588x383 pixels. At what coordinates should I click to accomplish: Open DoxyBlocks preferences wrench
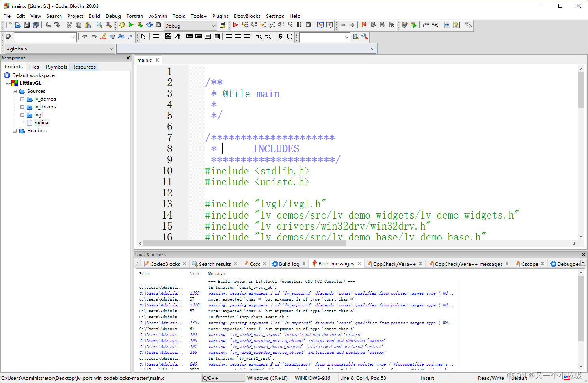[468, 25]
